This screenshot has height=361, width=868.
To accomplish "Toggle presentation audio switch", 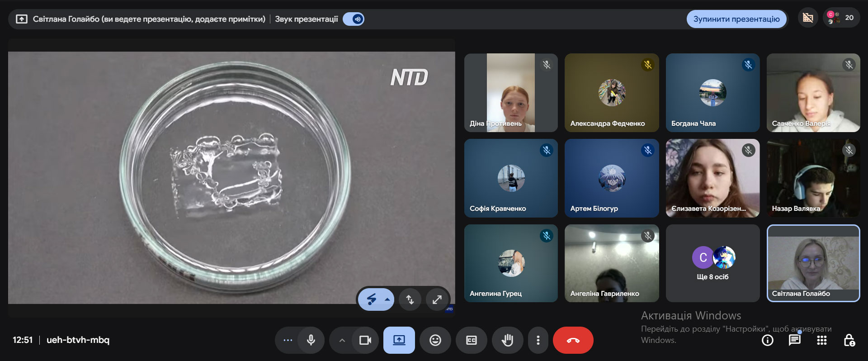I will [x=354, y=19].
